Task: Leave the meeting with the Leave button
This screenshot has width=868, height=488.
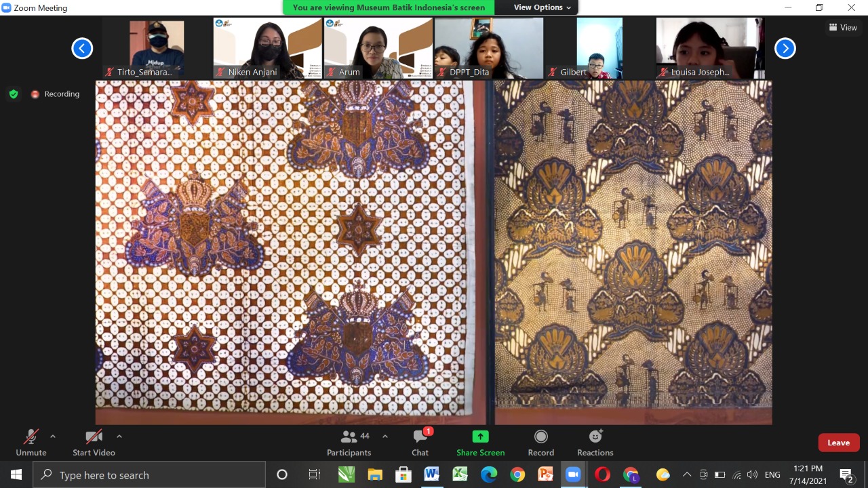Action: (838, 442)
